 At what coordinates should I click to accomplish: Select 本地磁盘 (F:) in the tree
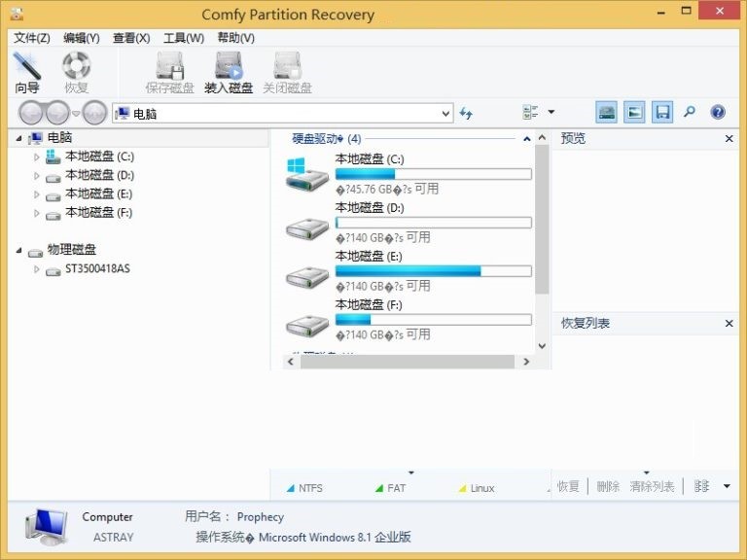click(98, 212)
